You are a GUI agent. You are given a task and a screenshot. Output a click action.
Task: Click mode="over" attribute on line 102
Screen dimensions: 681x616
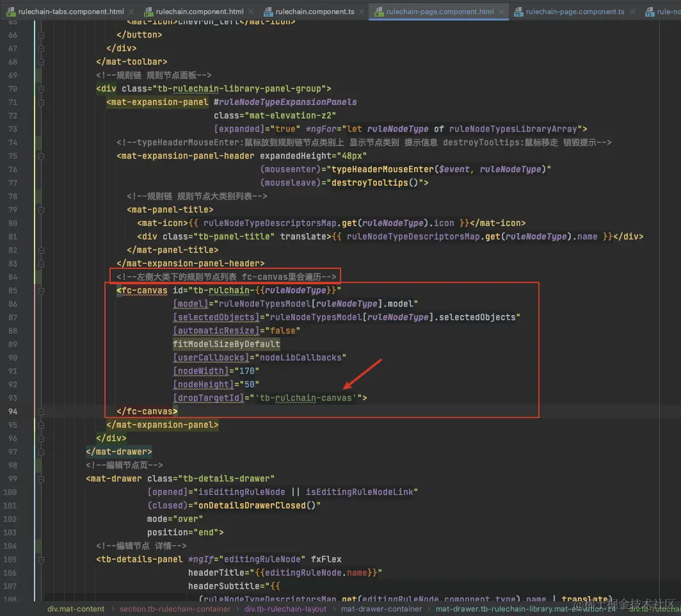[175, 519]
